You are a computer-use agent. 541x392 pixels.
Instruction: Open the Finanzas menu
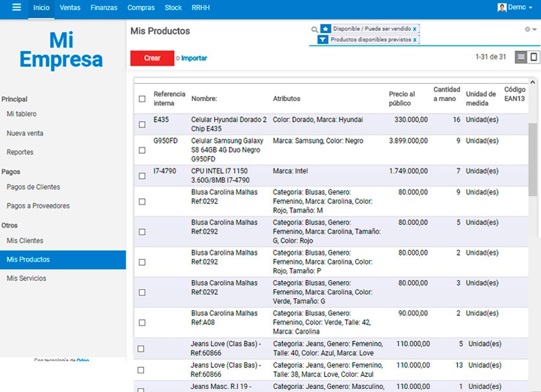coord(104,8)
